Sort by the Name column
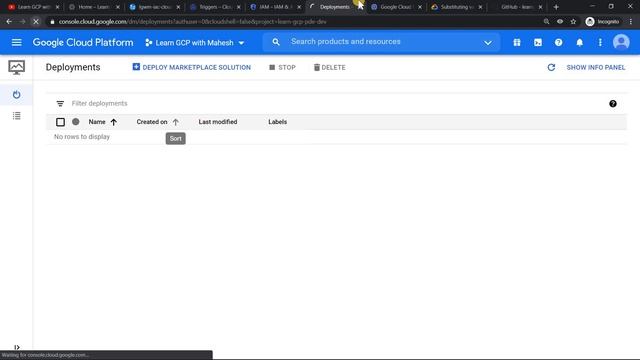This screenshot has height=360, width=640. (x=97, y=122)
